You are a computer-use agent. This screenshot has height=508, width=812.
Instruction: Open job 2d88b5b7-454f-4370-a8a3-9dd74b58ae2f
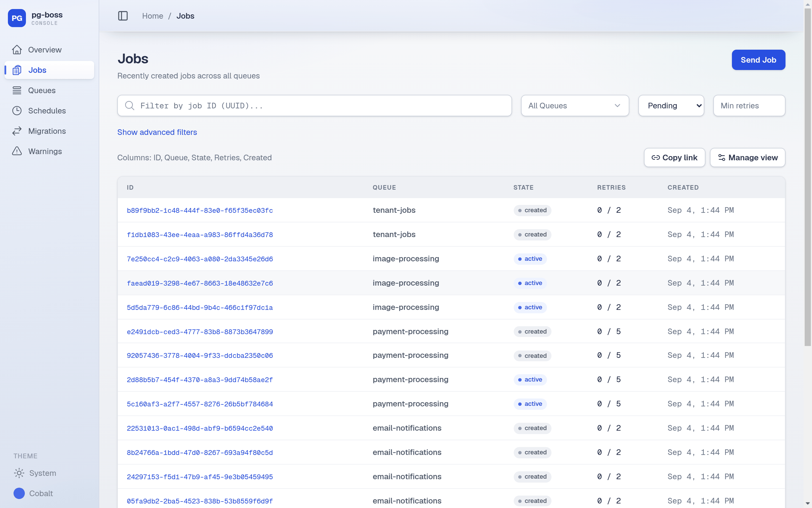200,380
